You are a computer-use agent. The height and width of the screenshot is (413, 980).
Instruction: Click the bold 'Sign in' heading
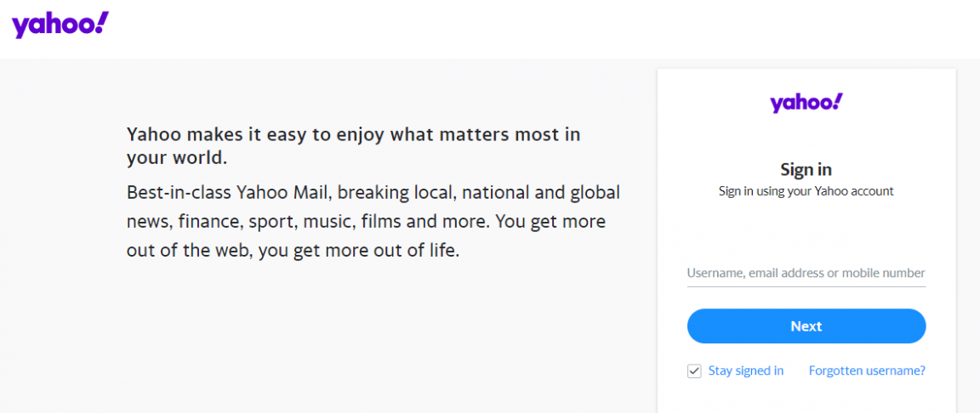pos(806,169)
